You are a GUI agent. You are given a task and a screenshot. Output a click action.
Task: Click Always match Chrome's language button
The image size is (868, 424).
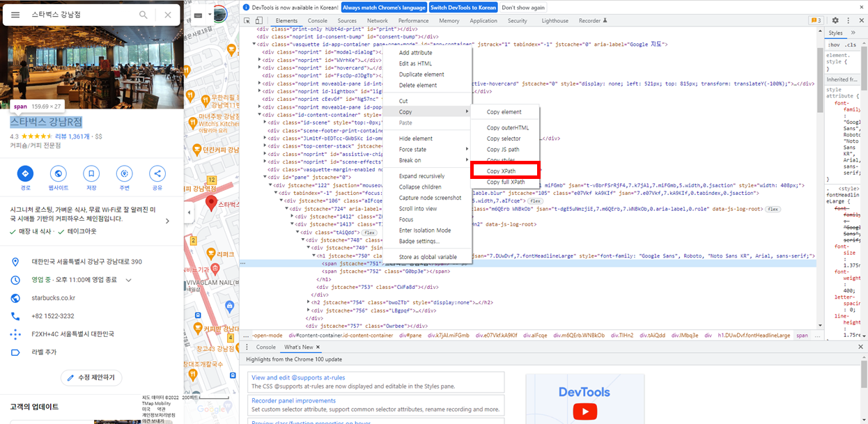tap(384, 7)
